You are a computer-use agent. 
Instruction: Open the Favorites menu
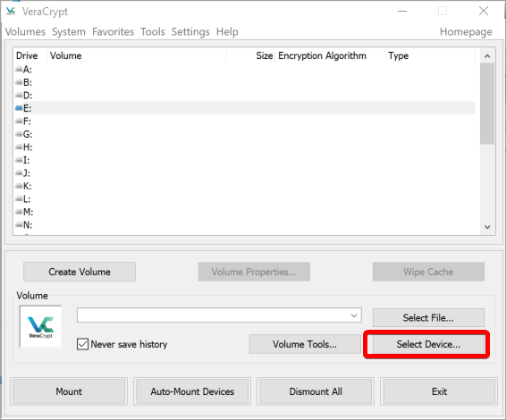(113, 32)
